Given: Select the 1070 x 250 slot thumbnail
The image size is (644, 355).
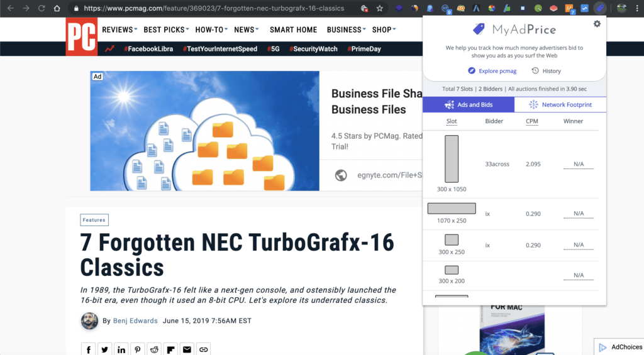Looking at the screenshot, I should click(x=452, y=209).
